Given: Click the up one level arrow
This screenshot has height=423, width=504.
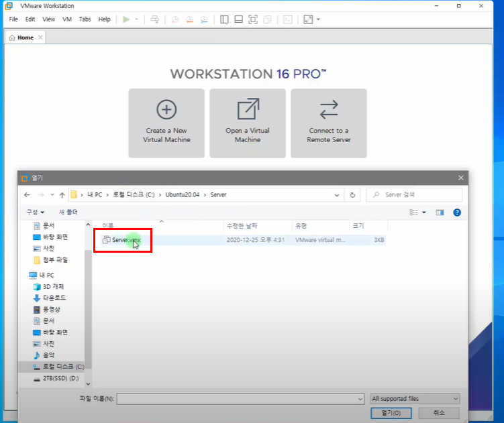Looking at the screenshot, I should coord(62,195).
